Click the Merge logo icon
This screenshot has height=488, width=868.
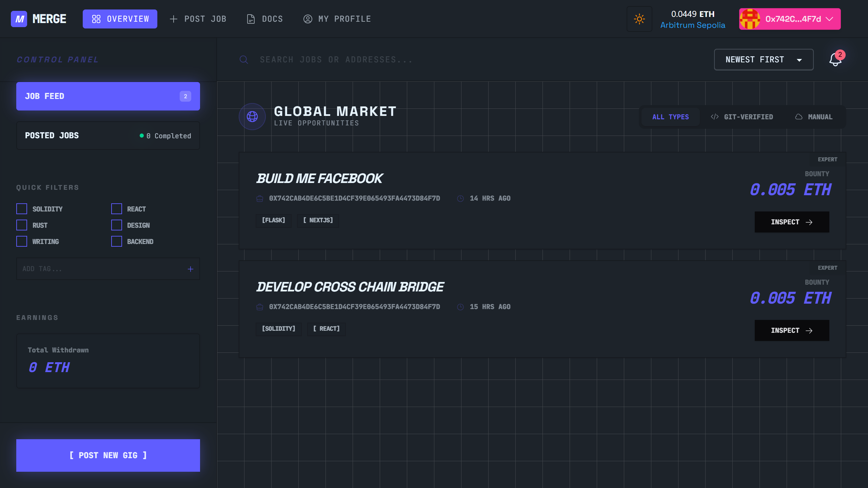[19, 19]
